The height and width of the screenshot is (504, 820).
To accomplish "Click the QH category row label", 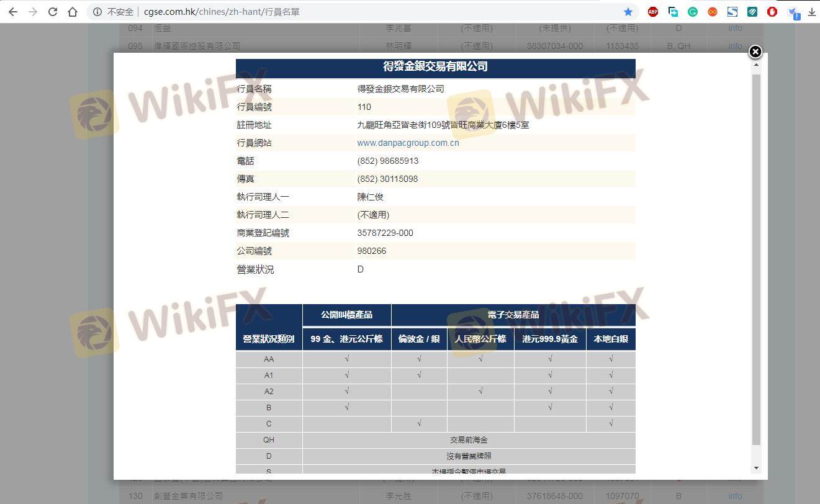I will click(269, 440).
